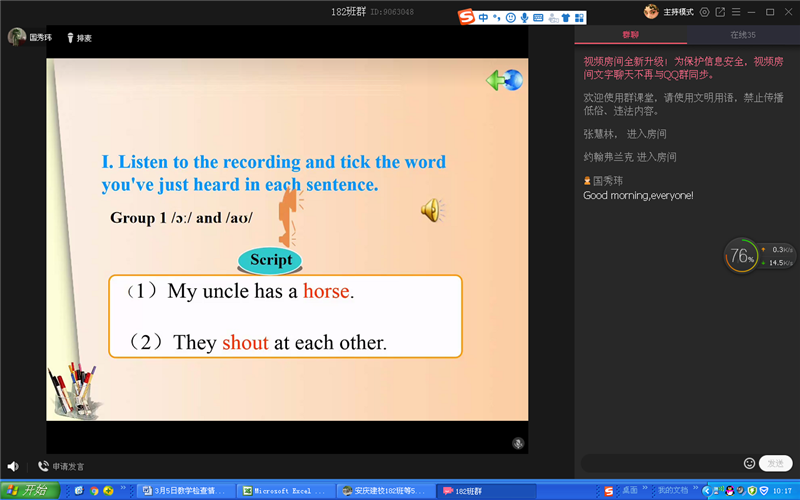Open the room settings target icon
The width and height of the screenshot is (800, 500).
tap(704, 12)
